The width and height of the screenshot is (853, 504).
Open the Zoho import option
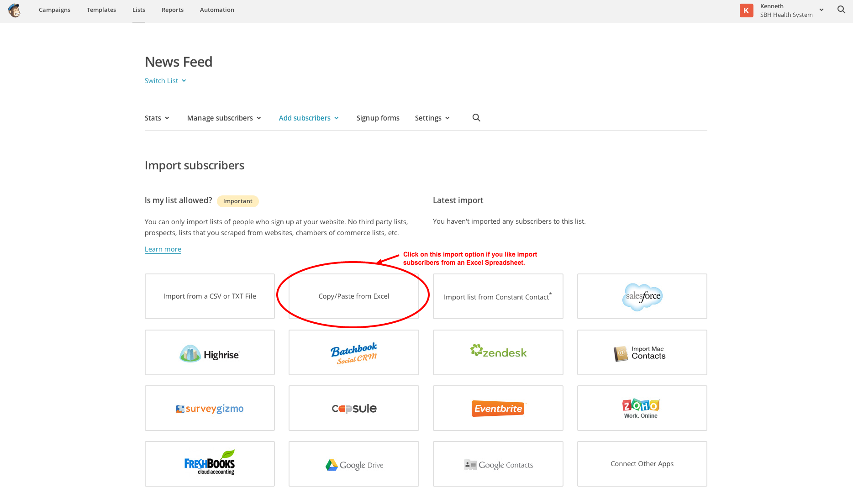click(642, 408)
